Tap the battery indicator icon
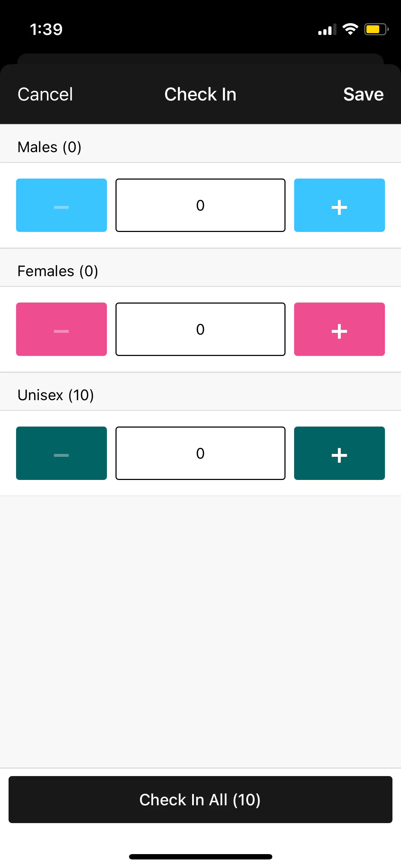This screenshot has width=401, height=868. (x=376, y=29)
